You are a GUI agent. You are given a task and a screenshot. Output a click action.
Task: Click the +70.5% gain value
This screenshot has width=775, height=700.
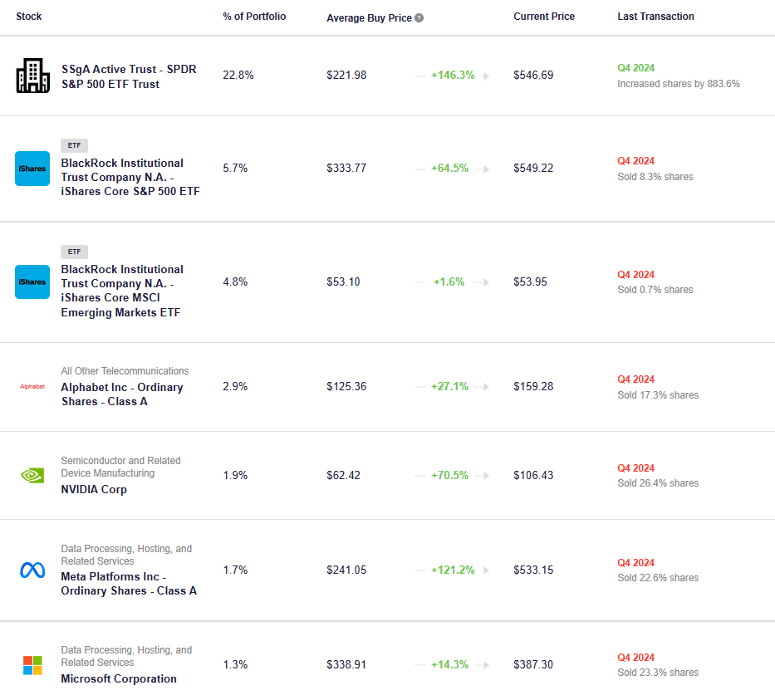[449, 475]
